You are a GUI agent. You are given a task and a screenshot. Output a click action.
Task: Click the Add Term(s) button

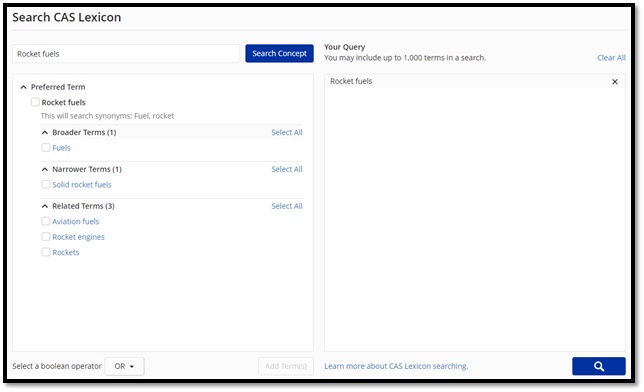coord(286,366)
